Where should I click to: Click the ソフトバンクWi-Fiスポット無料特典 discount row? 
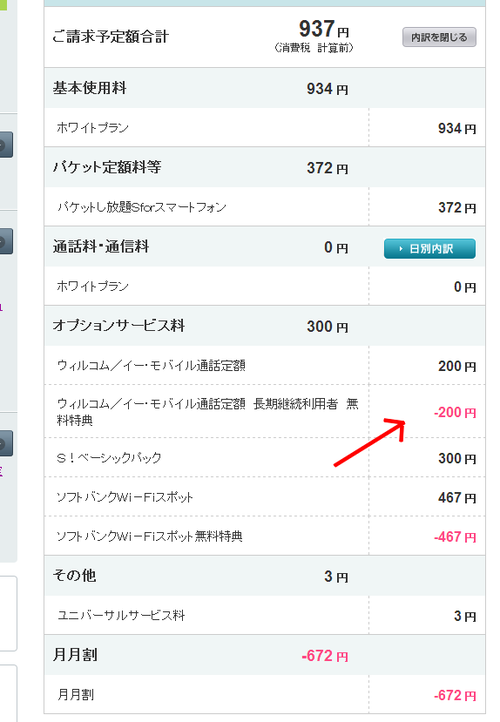point(265,536)
